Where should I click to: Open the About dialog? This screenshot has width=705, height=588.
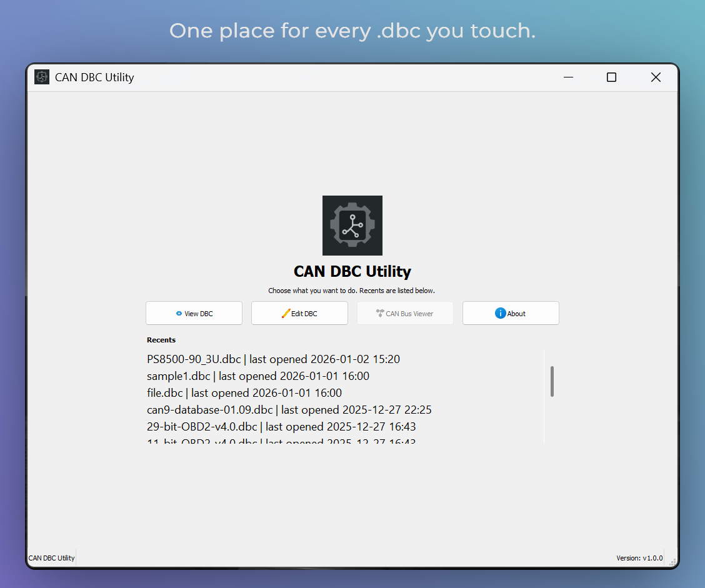tap(511, 313)
